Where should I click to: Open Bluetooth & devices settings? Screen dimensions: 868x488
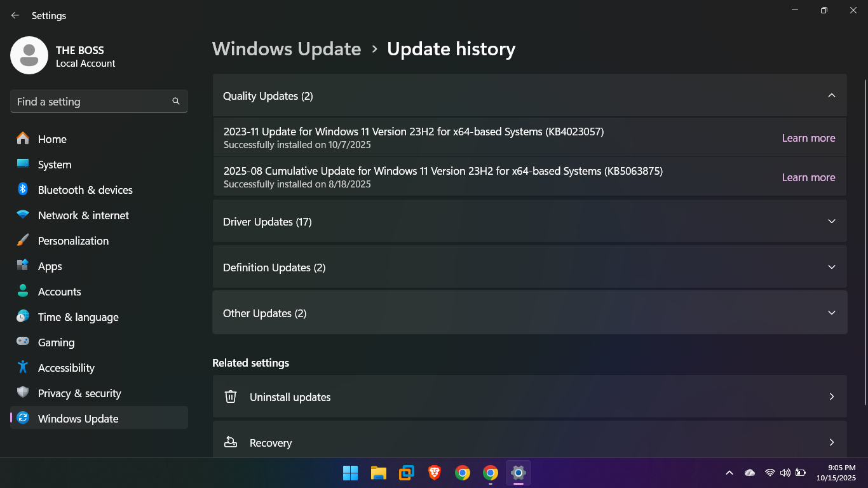85,190
